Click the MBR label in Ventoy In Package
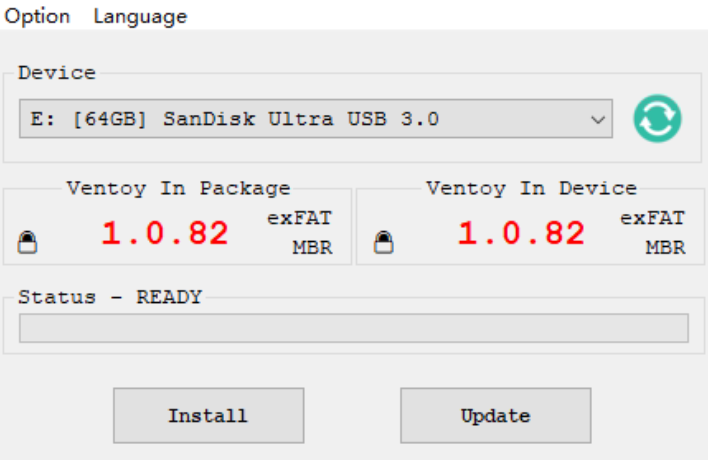 [x=312, y=247]
